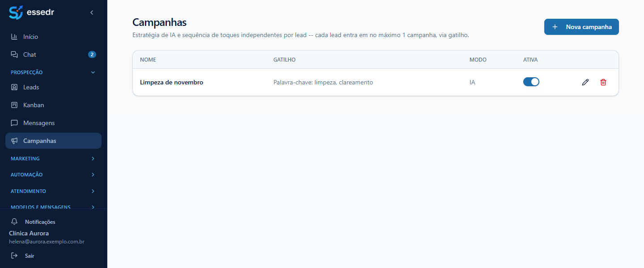Screen dimensions: 644x268
Task: Click the Notificações bell icon
Action: (x=14, y=222)
